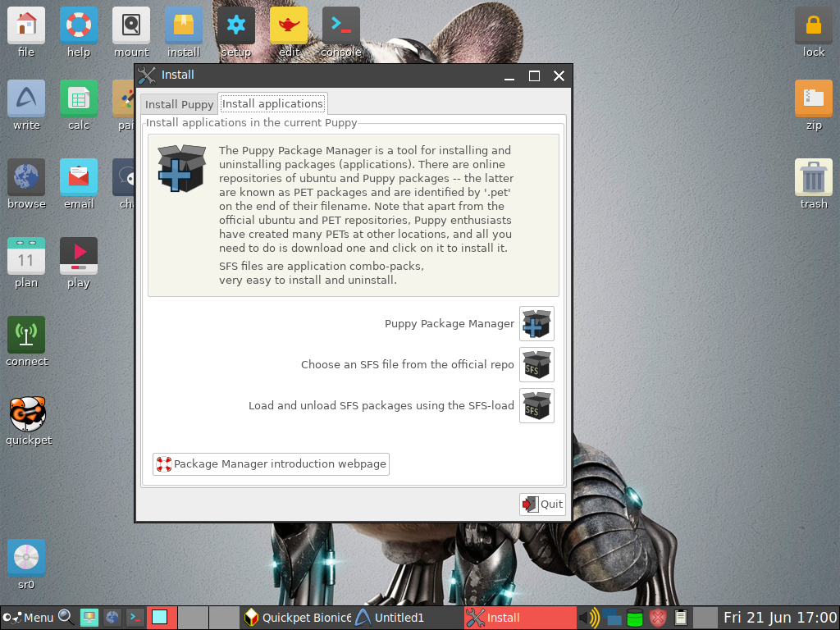
Task: Launch the console from the top icon row
Action: pyautogui.click(x=340, y=25)
